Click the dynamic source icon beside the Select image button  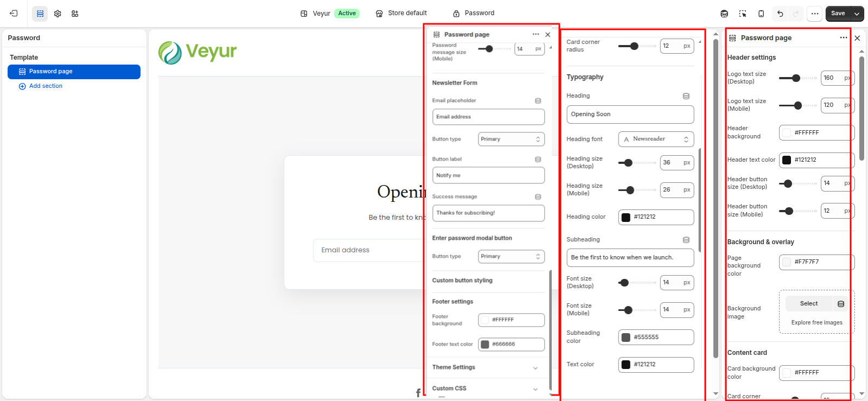click(841, 304)
